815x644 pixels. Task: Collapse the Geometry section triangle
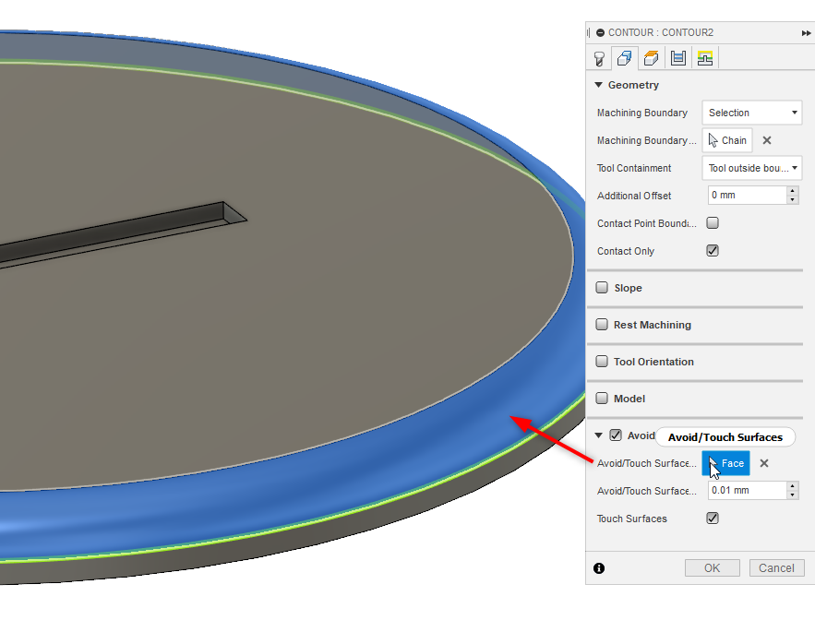(x=598, y=85)
